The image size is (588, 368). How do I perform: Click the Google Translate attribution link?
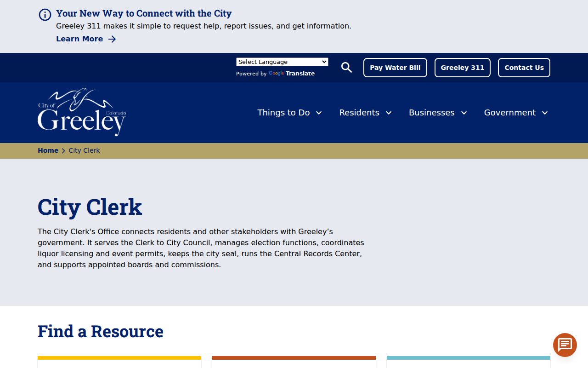[x=292, y=74]
